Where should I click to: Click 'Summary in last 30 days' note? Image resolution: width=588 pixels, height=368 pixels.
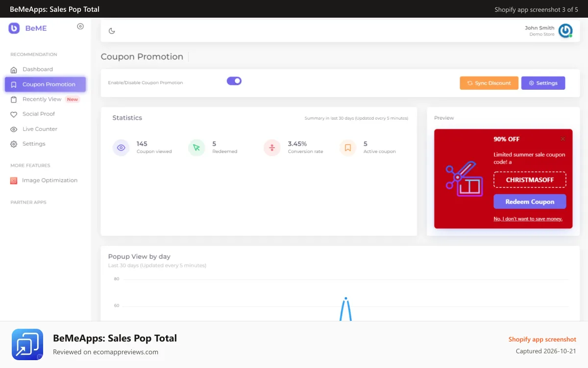[x=356, y=118]
